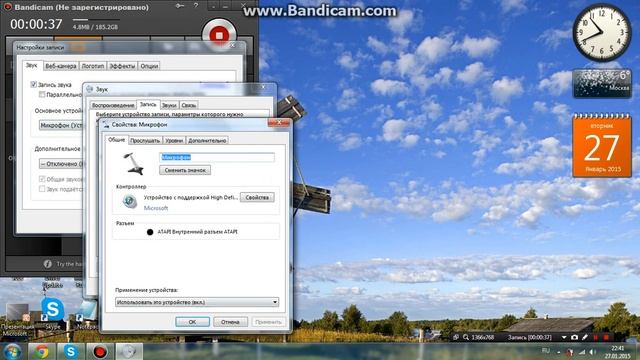Show hidden tray icons arrow
This screenshot has height=360, width=640.
click(559, 352)
